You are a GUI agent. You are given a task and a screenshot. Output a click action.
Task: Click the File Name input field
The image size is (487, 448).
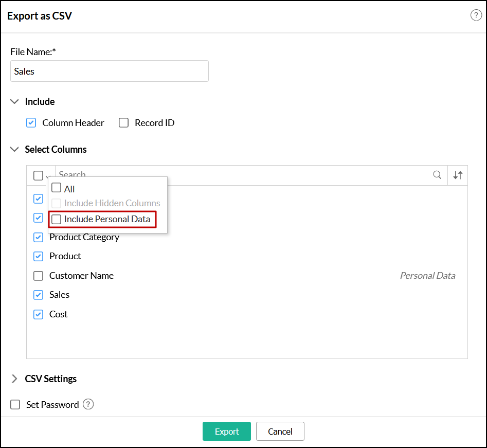(x=109, y=71)
